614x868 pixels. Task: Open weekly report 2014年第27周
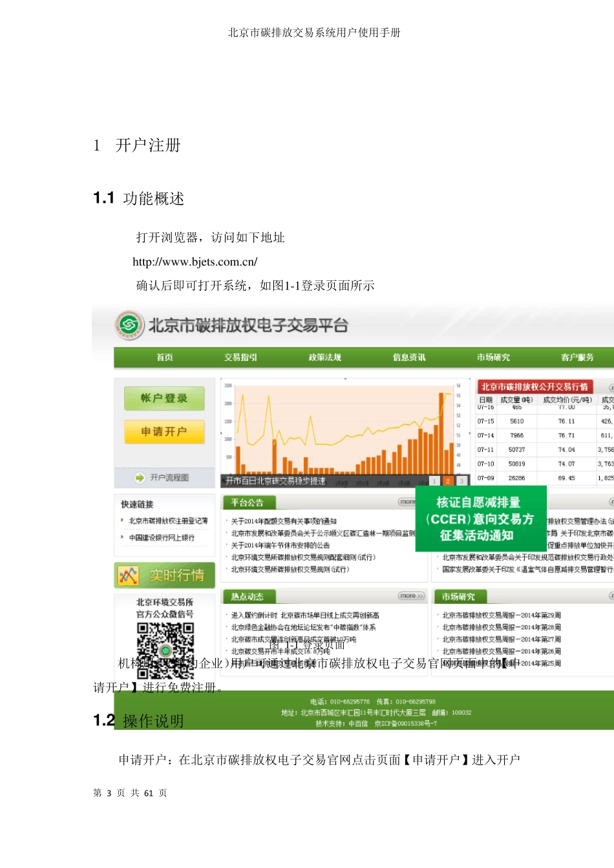(x=502, y=639)
